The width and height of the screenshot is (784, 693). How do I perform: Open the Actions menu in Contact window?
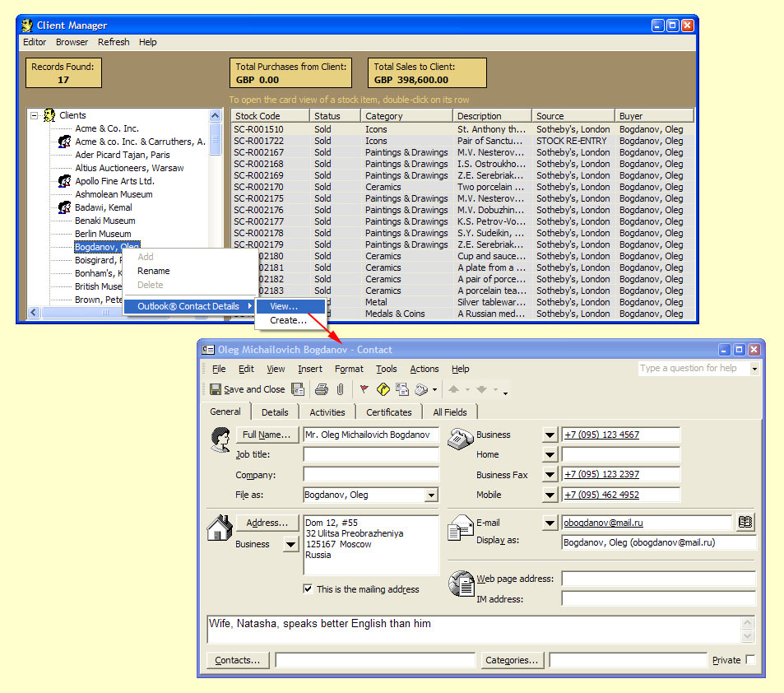tap(424, 369)
